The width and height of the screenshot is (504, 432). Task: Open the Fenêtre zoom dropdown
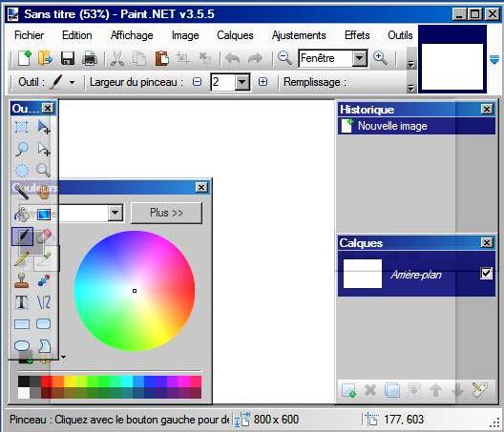tap(359, 58)
